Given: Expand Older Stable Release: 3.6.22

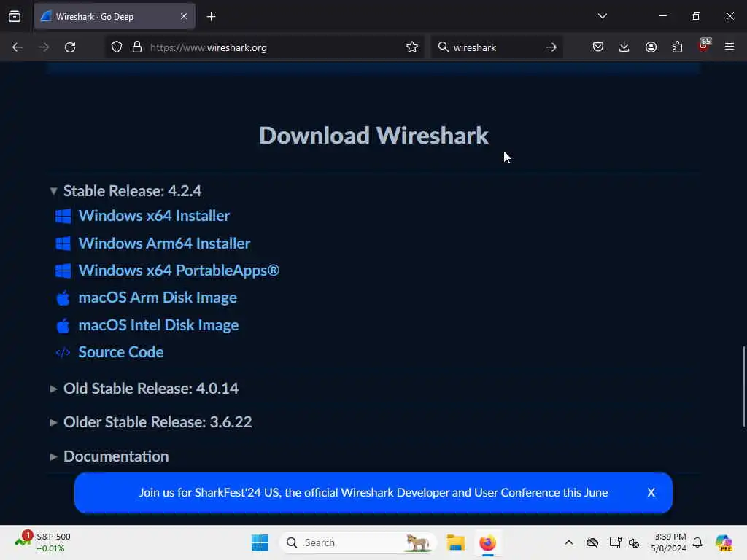Looking at the screenshot, I should 151,422.
